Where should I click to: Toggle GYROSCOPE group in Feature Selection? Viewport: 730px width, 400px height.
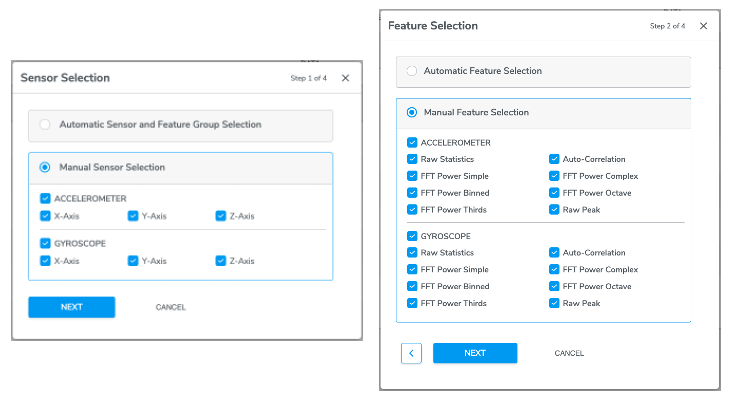412,236
